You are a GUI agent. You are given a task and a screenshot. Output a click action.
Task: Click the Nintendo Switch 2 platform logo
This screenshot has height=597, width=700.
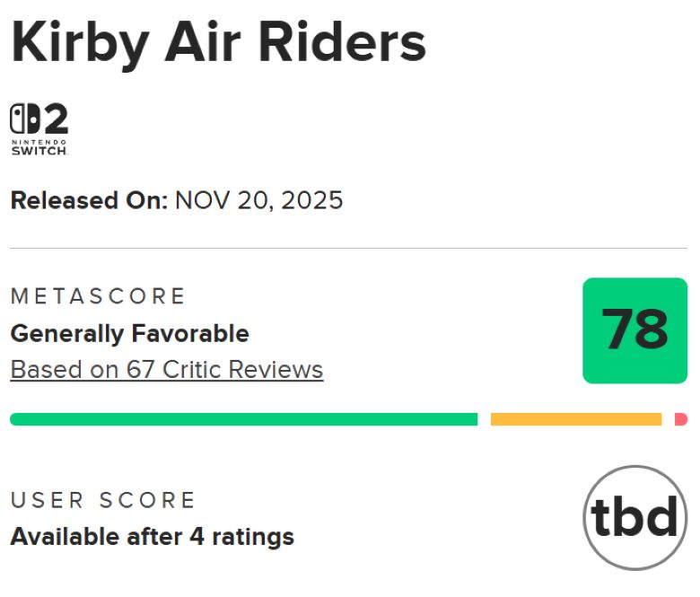[x=39, y=129]
